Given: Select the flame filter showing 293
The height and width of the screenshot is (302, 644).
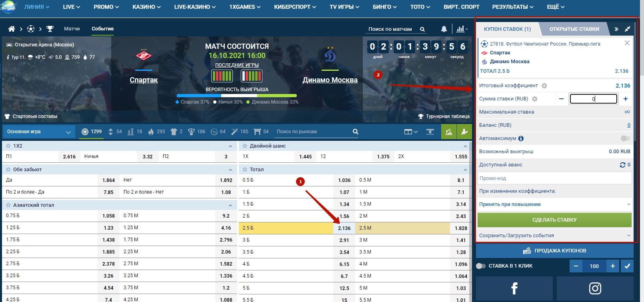Looking at the screenshot, I should [156, 132].
